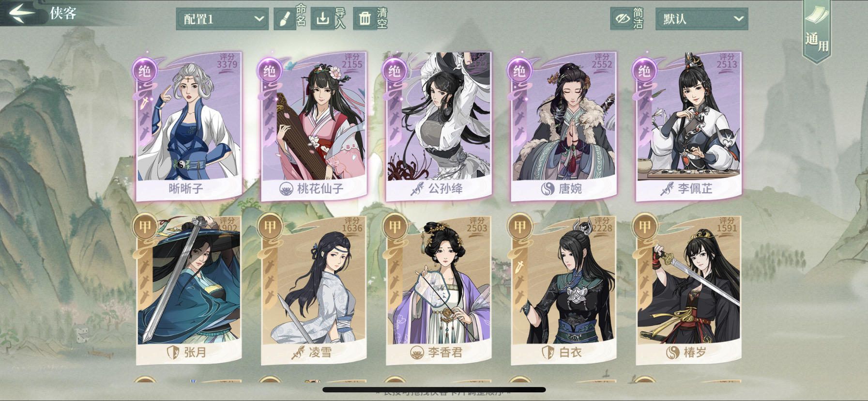The image size is (868, 401).
Task: Click the 甲 badge on 张月 card
Action: [145, 226]
